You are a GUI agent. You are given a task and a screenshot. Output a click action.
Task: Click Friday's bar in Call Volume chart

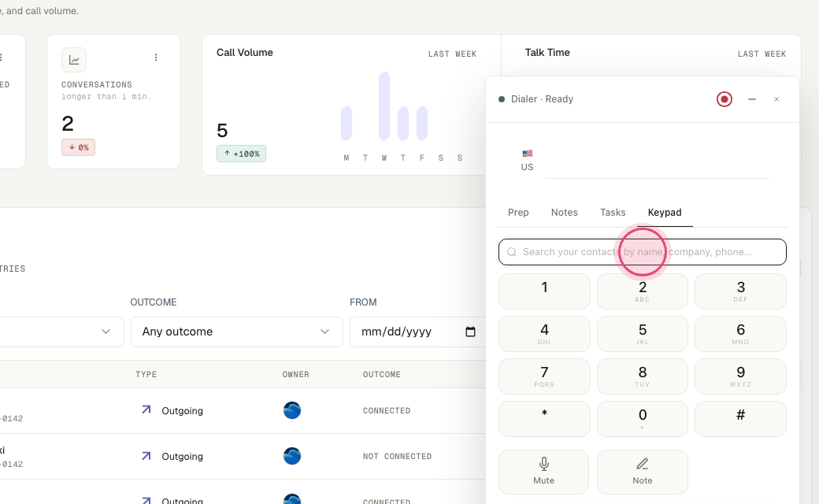(422, 124)
